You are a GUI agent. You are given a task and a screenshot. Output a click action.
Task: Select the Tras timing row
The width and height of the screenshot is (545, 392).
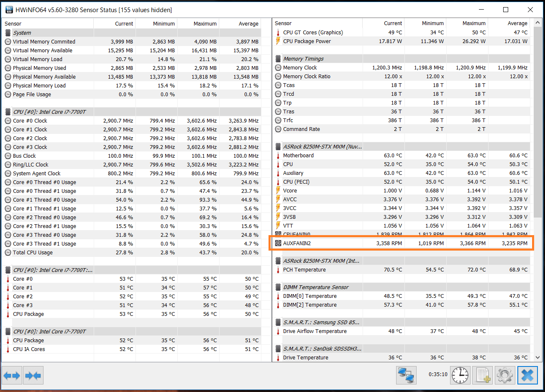pyautogui.click(x=402, y=111)
